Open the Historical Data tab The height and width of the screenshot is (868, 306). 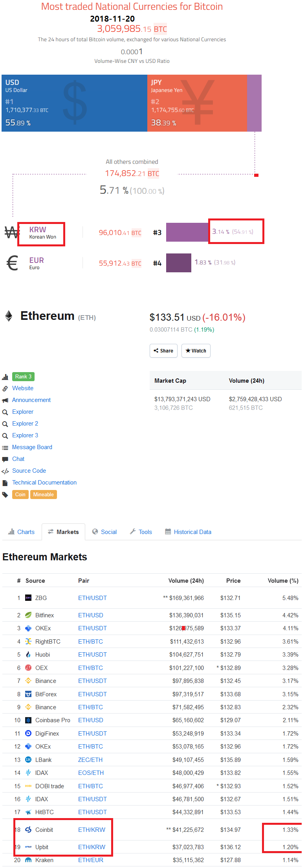point(188,532)
